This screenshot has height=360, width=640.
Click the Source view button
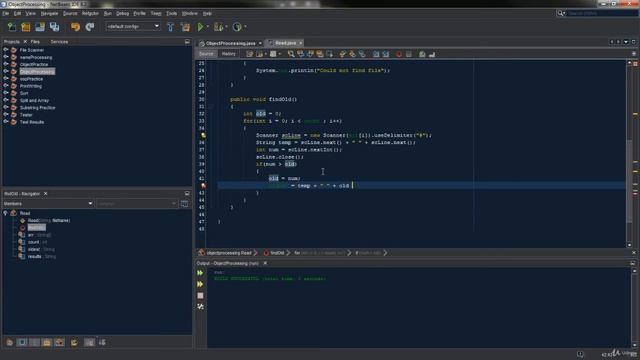(x=206, y=54)
